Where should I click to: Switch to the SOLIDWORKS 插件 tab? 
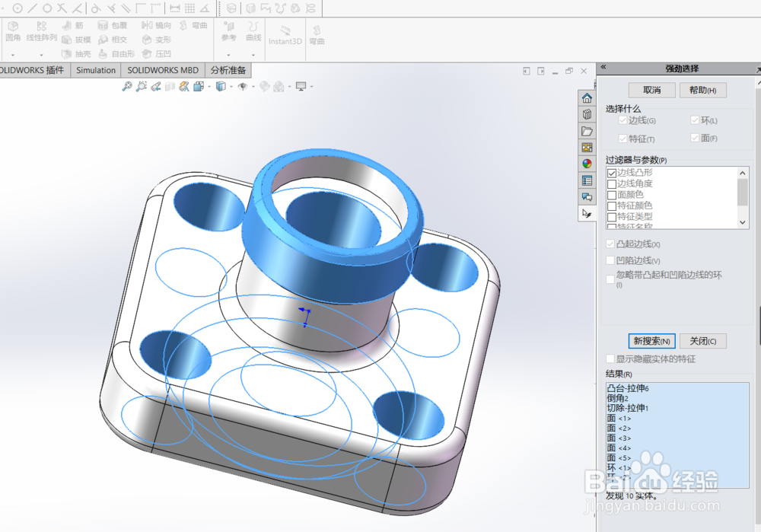coord(34,70)
